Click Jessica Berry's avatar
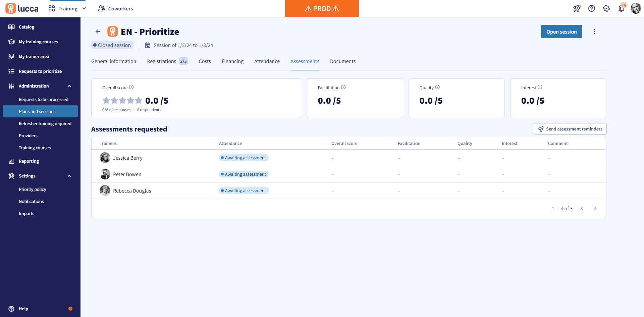Viewport: 644px width, 317px height. [x=105, y=158]
